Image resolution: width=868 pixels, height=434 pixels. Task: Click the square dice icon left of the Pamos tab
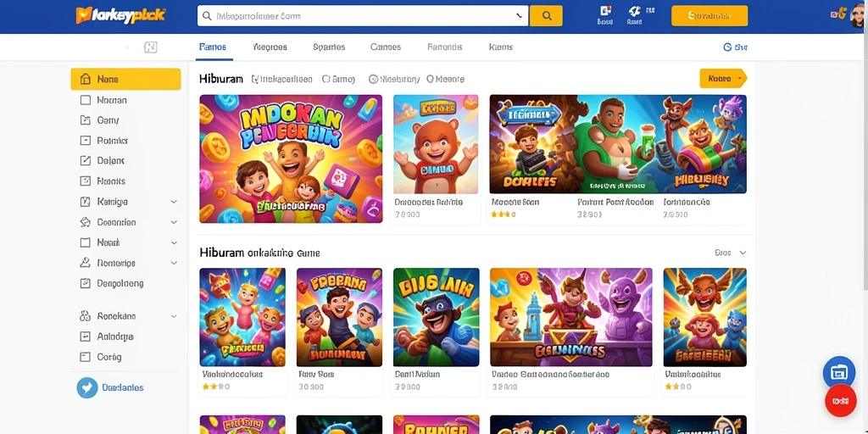(x=151, y=47)
